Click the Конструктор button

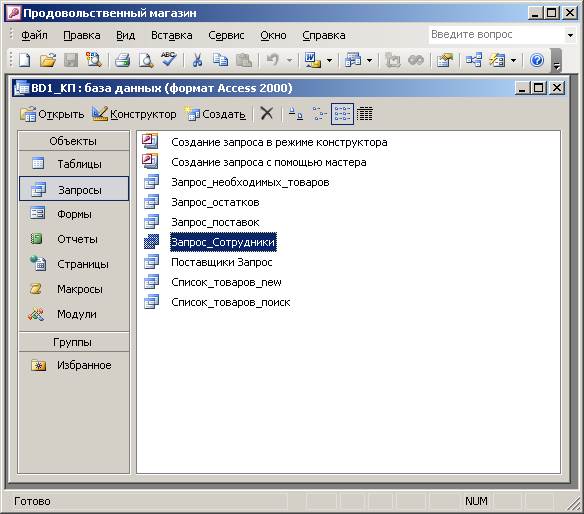(x=134, y=114)
